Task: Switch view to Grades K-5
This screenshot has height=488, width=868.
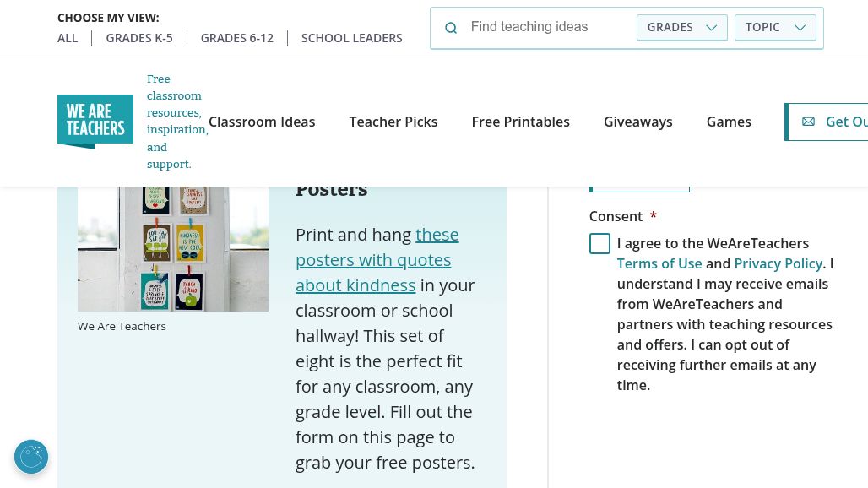Action: (x=139, y=38)
